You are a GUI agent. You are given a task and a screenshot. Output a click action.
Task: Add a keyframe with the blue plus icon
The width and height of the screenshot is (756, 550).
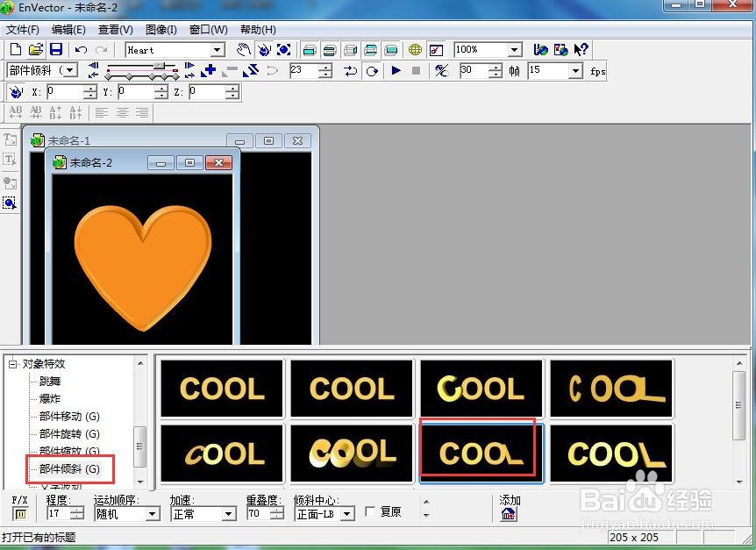208,71
